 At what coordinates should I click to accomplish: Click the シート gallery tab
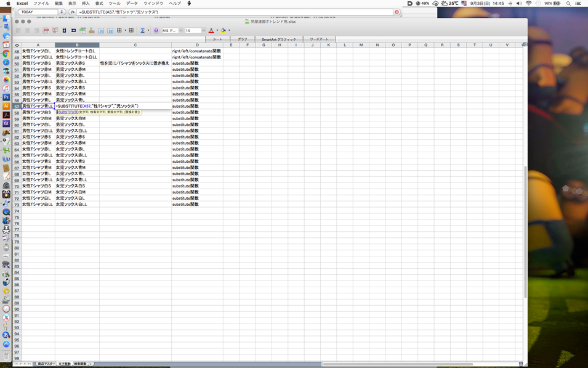pos(217,39)
